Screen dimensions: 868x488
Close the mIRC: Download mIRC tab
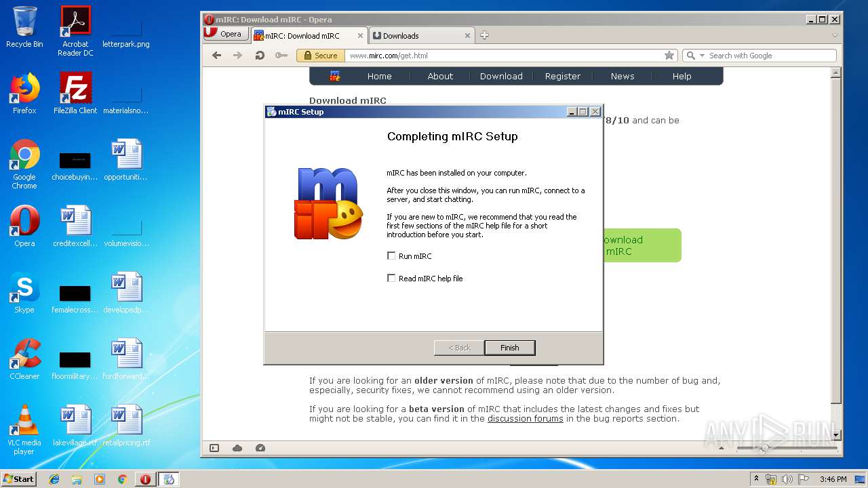pos(360,36)
